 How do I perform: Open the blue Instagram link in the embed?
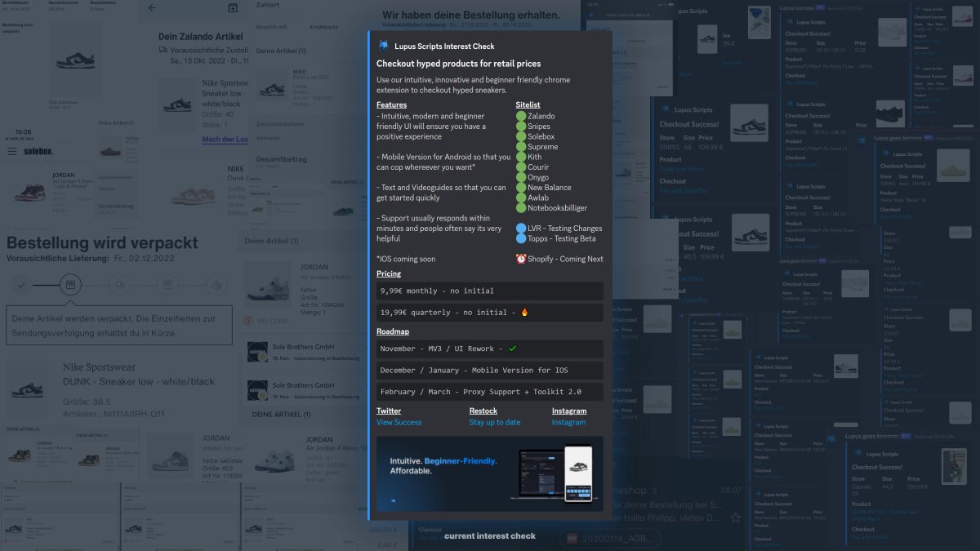(x=568, y=422)
